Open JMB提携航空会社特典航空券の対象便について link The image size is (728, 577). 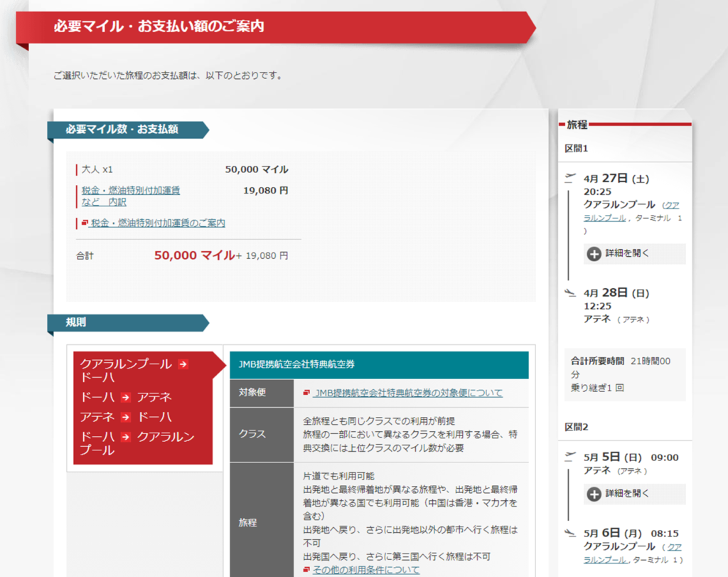[407, 393]
